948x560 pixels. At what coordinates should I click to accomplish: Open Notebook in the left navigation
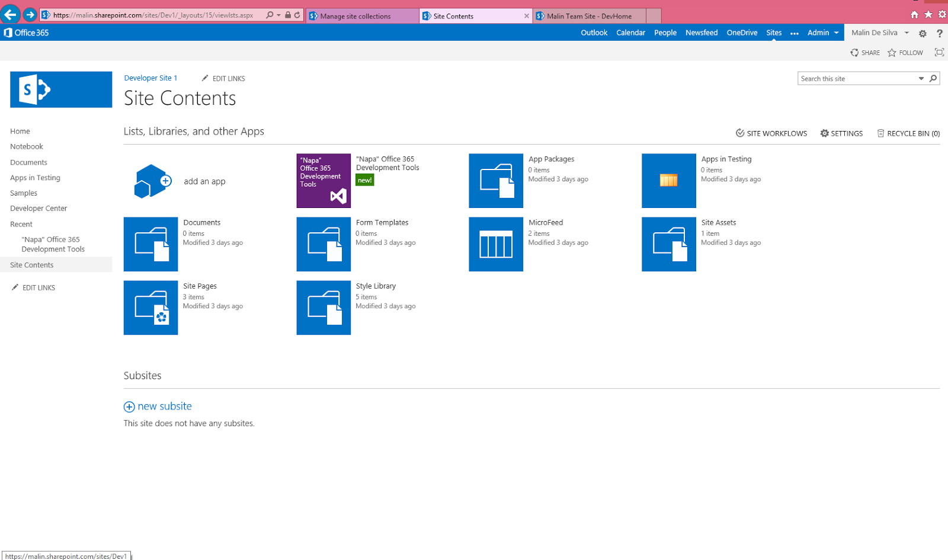(27, 146)
